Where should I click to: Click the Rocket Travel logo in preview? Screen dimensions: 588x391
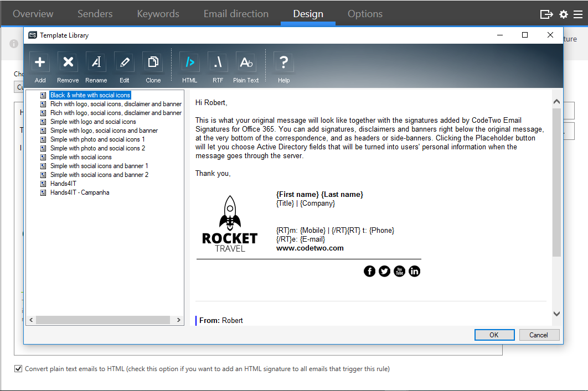click(x=230, y=223)
